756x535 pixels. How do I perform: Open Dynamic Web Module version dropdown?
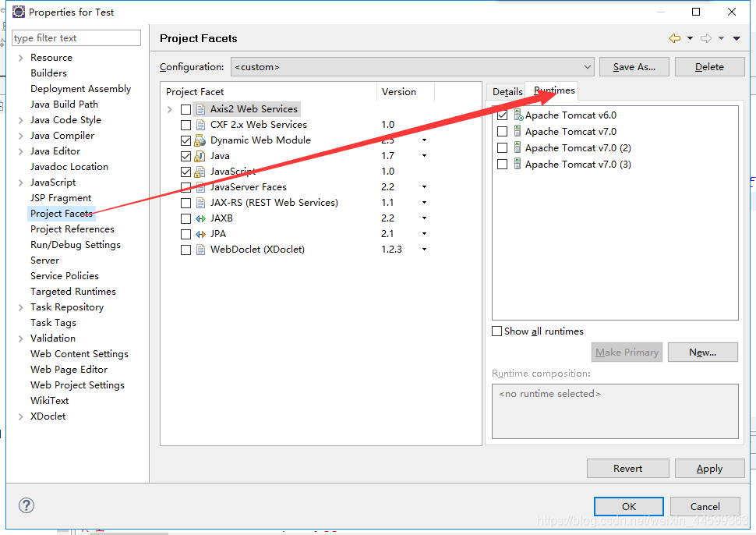point(424,140)
